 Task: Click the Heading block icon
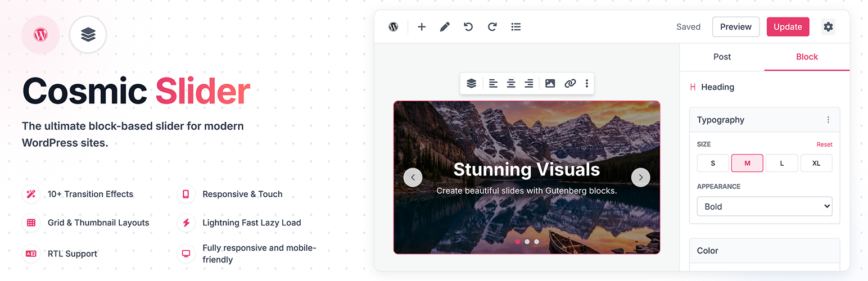(x=693, y=87)
